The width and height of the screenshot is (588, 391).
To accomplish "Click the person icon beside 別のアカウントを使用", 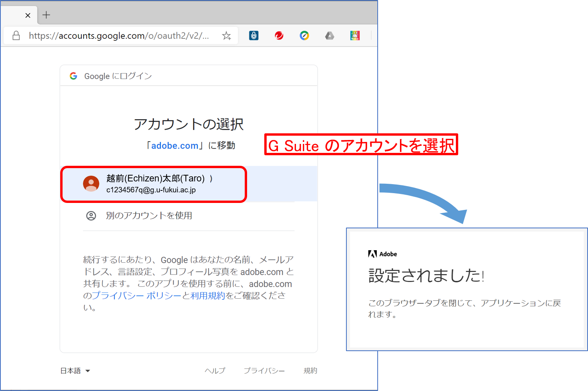I will (x=91, y=216).
